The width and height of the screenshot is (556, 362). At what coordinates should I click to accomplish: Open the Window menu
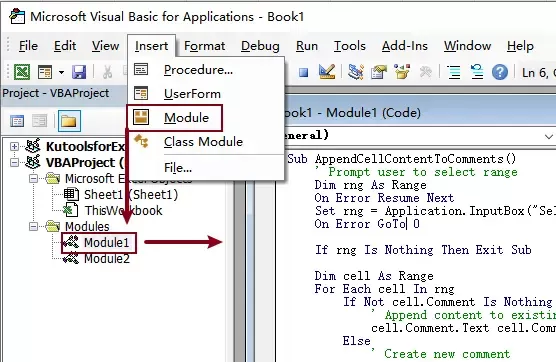click(x=467, y=46)
